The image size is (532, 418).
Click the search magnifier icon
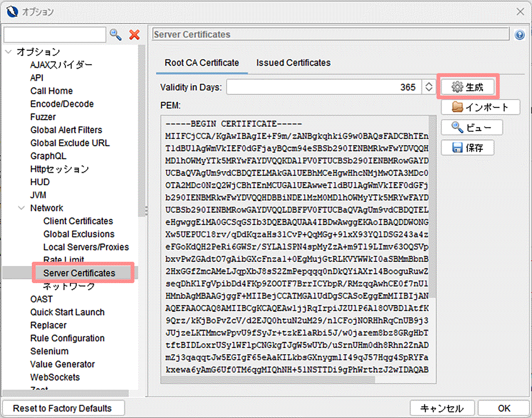point(116,35)
